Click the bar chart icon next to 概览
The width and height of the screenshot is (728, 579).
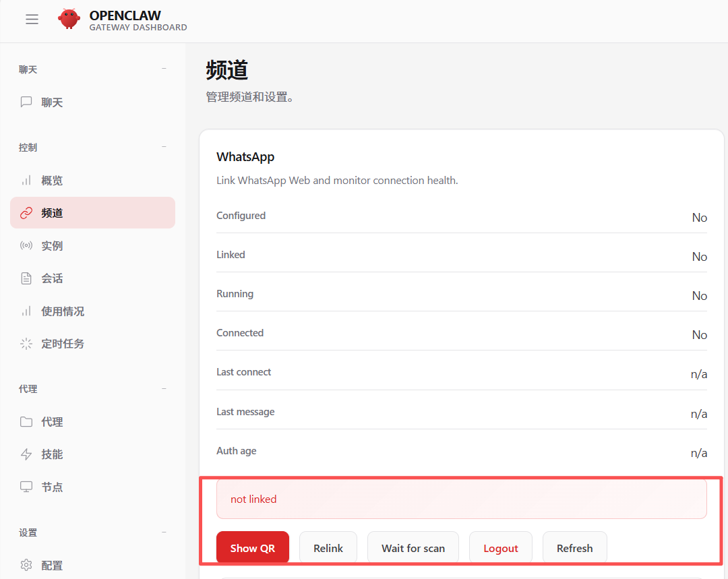[26, 181]
